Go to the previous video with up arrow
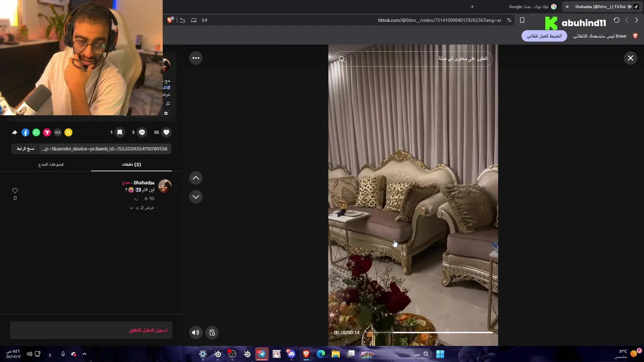 coord(196,178)
